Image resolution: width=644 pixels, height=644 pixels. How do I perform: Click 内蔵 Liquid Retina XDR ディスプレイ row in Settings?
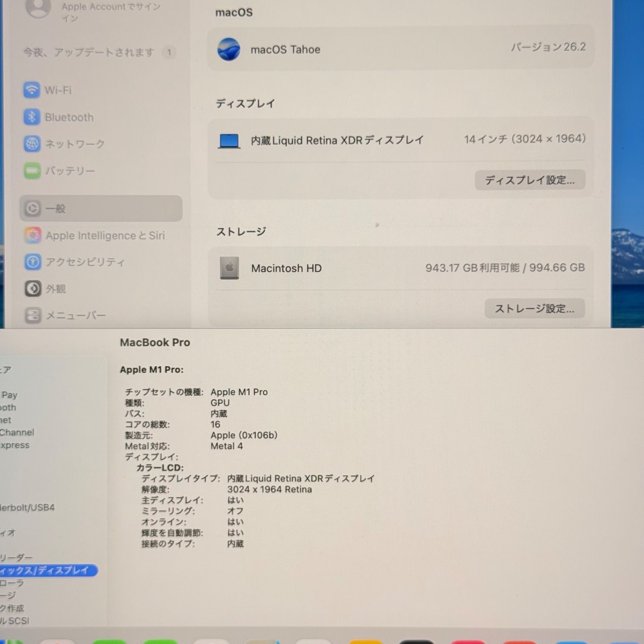point(401,140)
